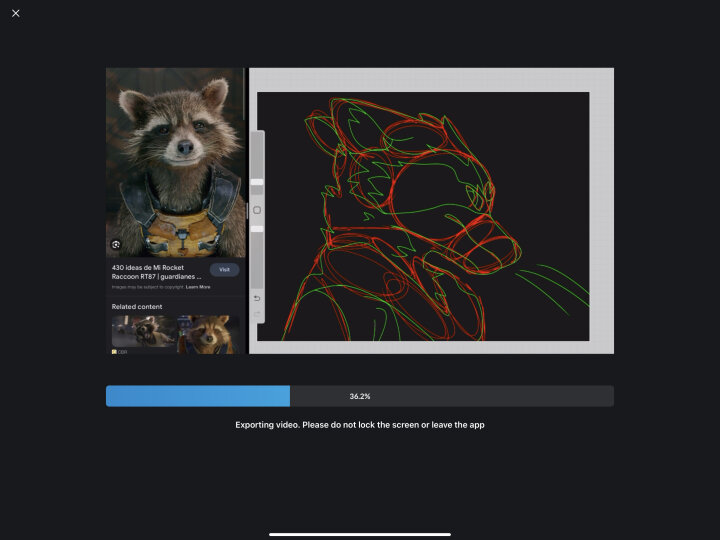Tap the square modify button in sidebar
Viewport: 720px width, 540px height.
(x=257, y=210)
